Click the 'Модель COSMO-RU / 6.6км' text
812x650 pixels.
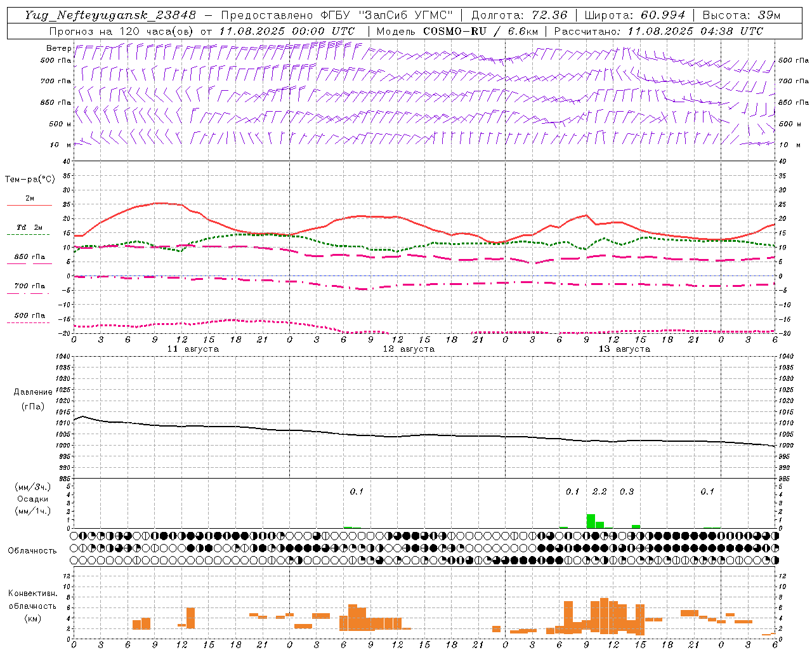[457, 31]
